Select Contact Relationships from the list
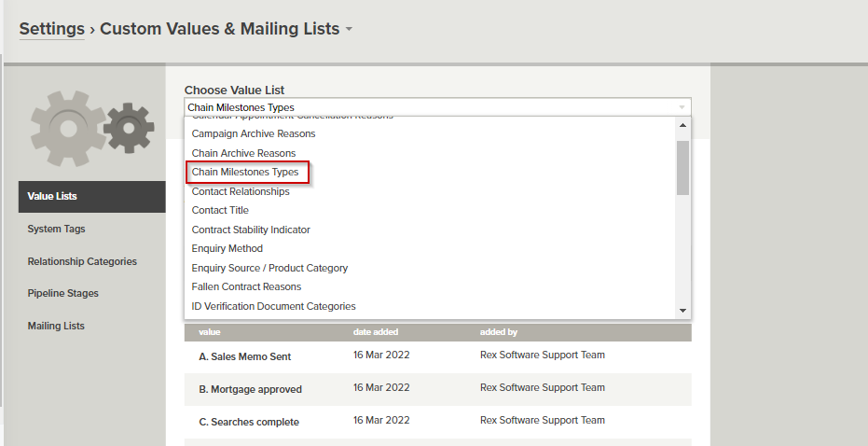This screenshot has width=868, height=446. 241,191
